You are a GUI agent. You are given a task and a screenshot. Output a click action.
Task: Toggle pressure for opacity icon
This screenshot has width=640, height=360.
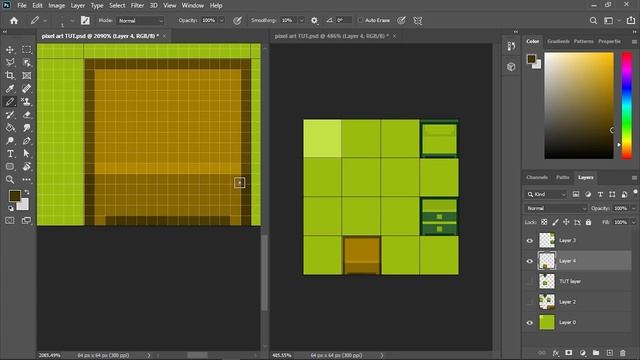pos(237,20)
